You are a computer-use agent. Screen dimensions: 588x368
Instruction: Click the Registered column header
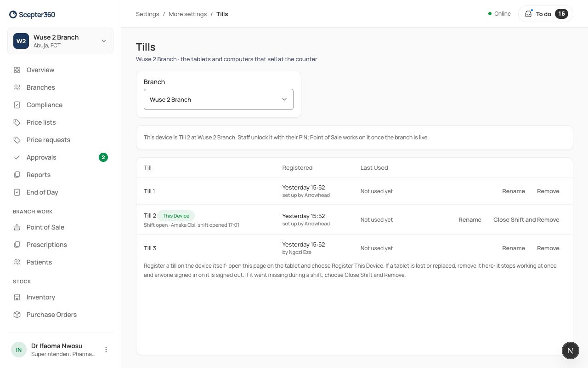coord(297,168)
